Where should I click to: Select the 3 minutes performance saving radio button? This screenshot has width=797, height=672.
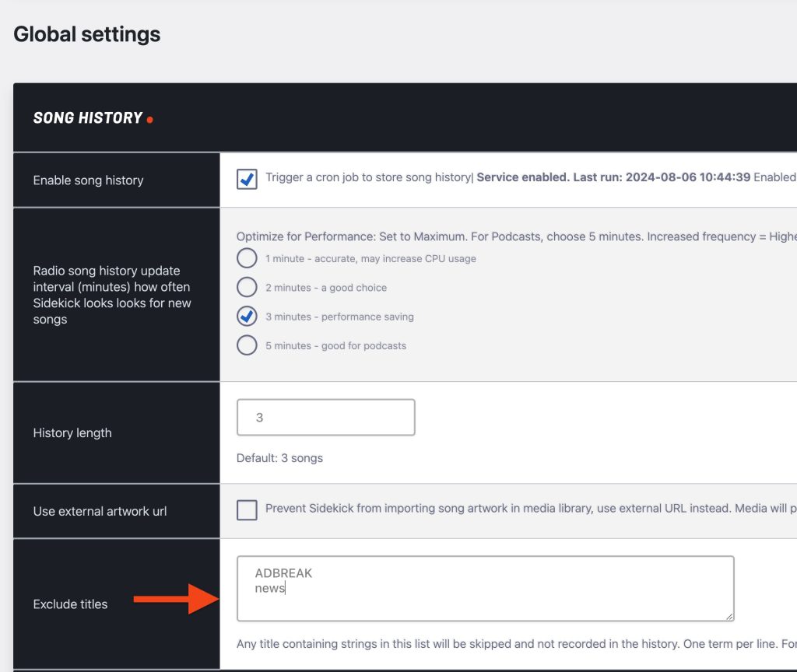click(x=247, y=317)
